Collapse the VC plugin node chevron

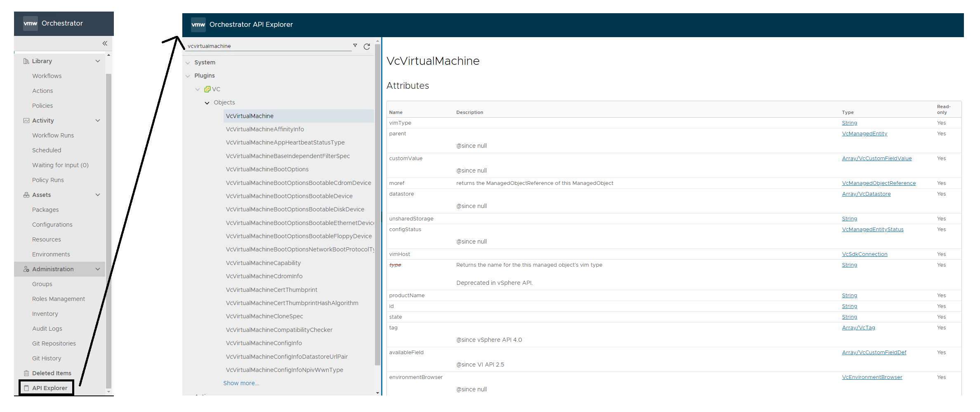coord(198,89)
